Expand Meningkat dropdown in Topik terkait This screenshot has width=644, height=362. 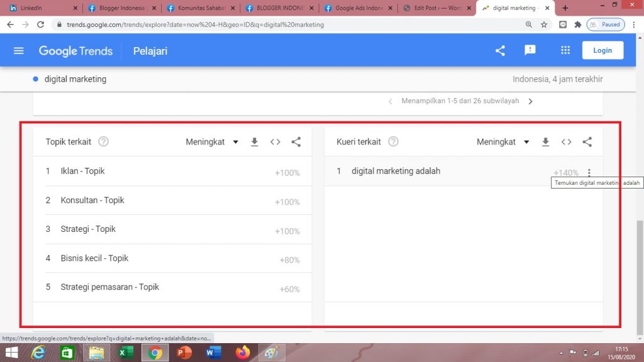click(x=212, y=142)
